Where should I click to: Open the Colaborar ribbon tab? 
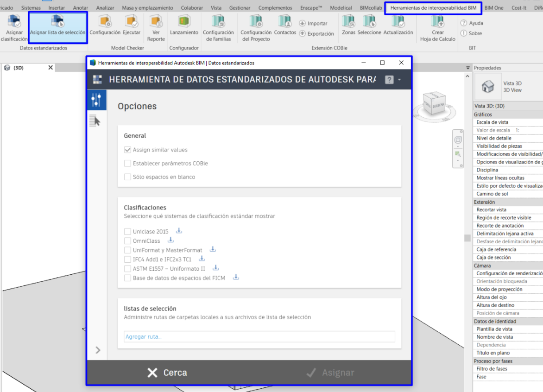192,7
